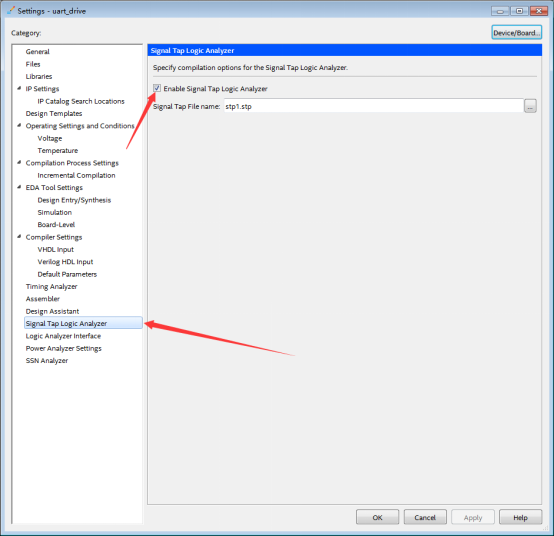Collapse the EDA Tool Settings arrow

click(19, 187)
